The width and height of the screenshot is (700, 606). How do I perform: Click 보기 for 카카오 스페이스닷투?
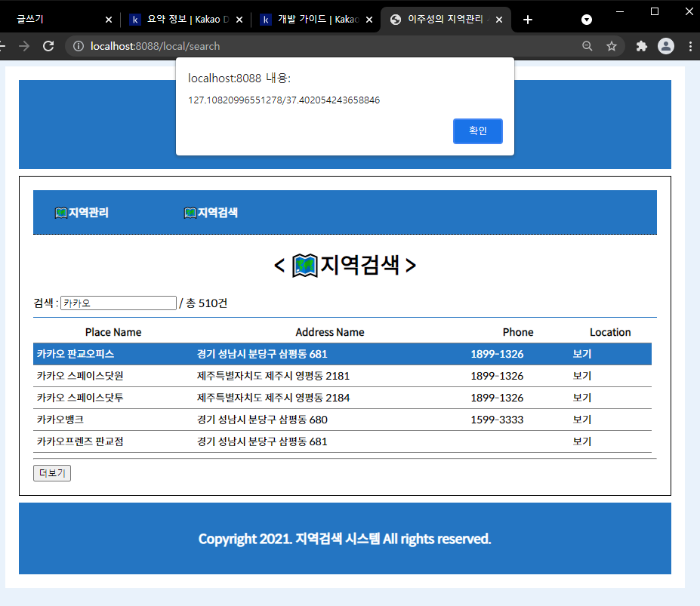click(x=581, y=398)
